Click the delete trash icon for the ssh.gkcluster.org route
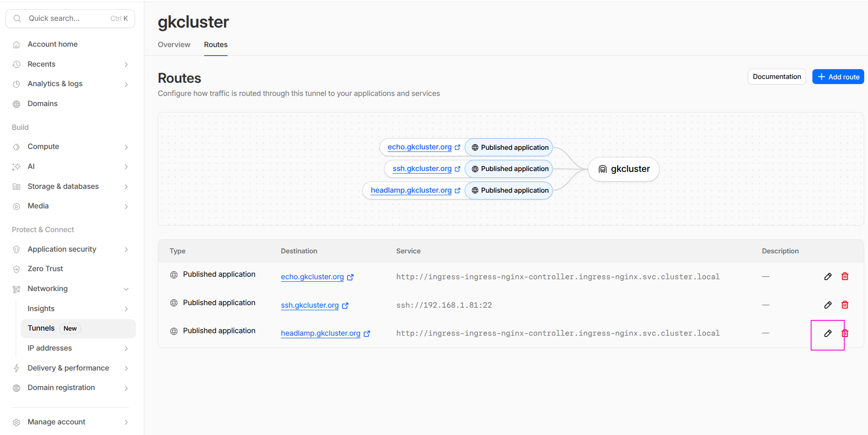 (845, 305)
